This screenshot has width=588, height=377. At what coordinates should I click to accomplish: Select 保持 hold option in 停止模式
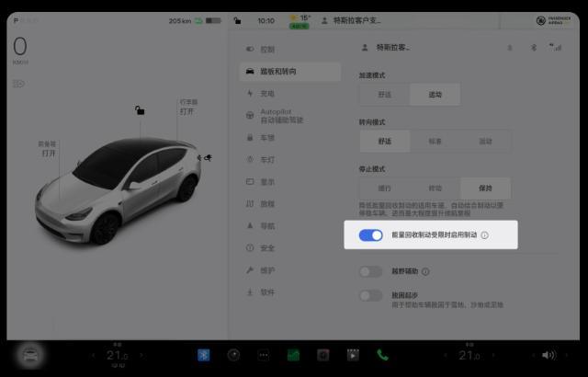pos(485,188)
